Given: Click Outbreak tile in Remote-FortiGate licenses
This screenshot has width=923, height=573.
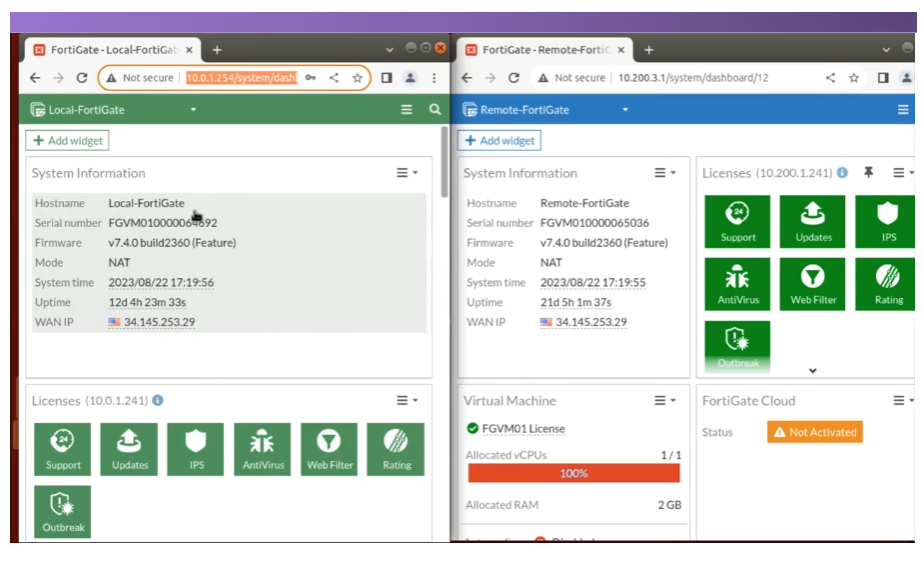Looking at the screenshot, I should coord(737,345).
